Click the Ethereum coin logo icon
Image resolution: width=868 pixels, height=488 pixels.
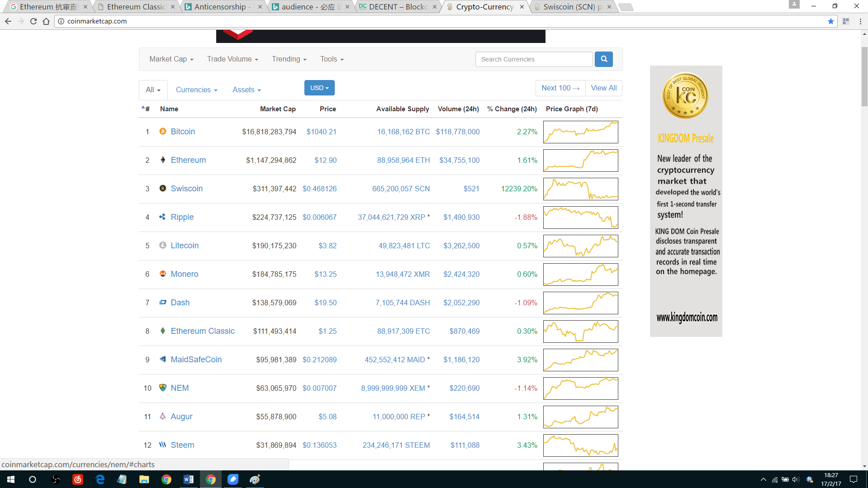pos(163,160)
